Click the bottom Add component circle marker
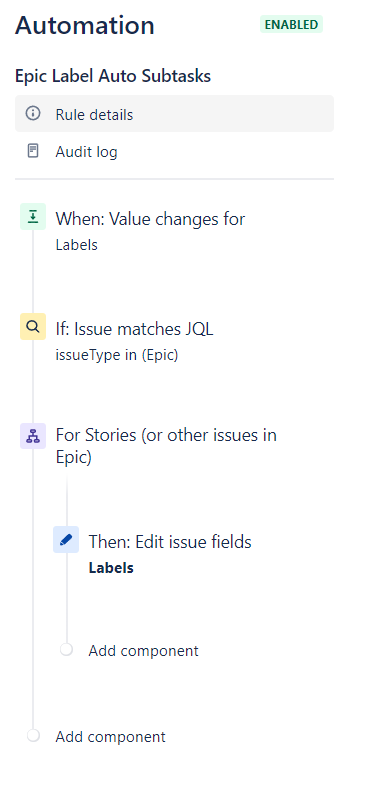 [33, 735]
